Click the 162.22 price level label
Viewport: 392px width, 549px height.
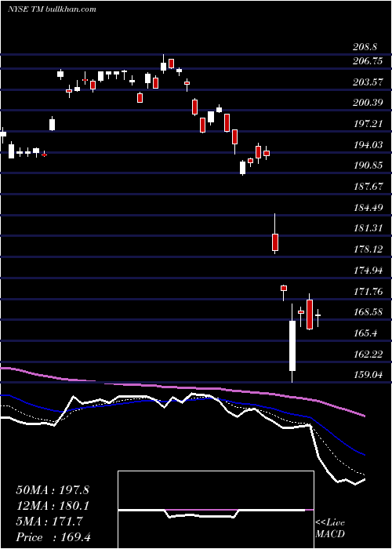pyautogui.click(x=368, y=354)
